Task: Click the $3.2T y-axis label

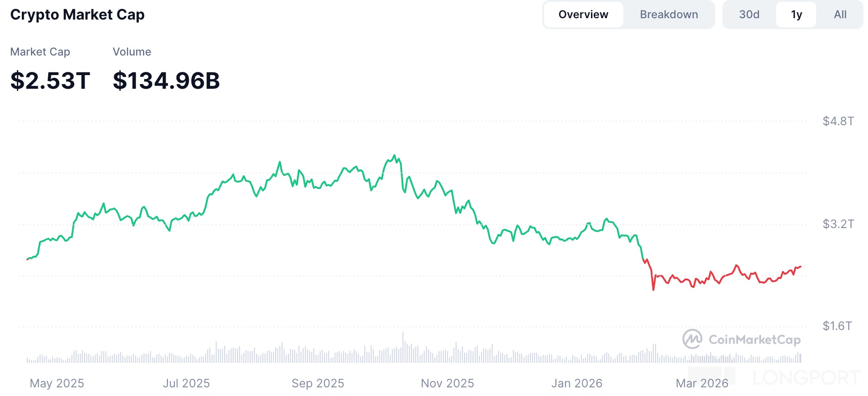Action: point(838,224)
